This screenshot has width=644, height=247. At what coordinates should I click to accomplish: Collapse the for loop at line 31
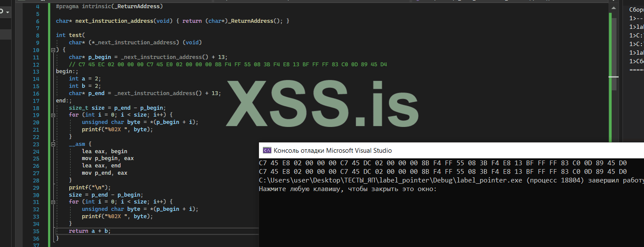(x=53, y=202)
